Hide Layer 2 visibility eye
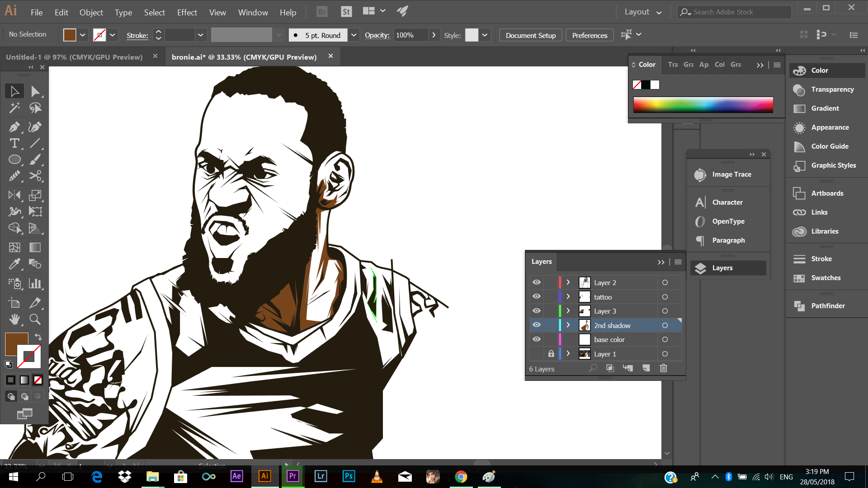868x488 pixels. point(537,282)
